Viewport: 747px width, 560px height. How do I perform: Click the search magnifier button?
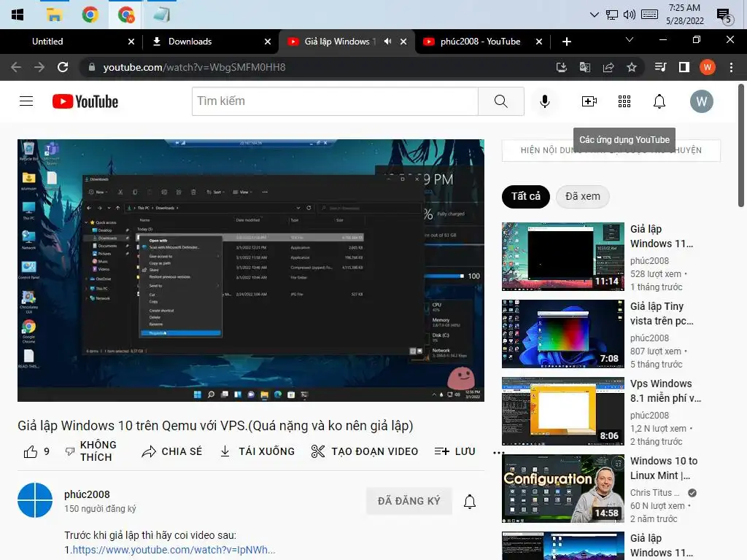pyautogui.click(x=501, y=101)
